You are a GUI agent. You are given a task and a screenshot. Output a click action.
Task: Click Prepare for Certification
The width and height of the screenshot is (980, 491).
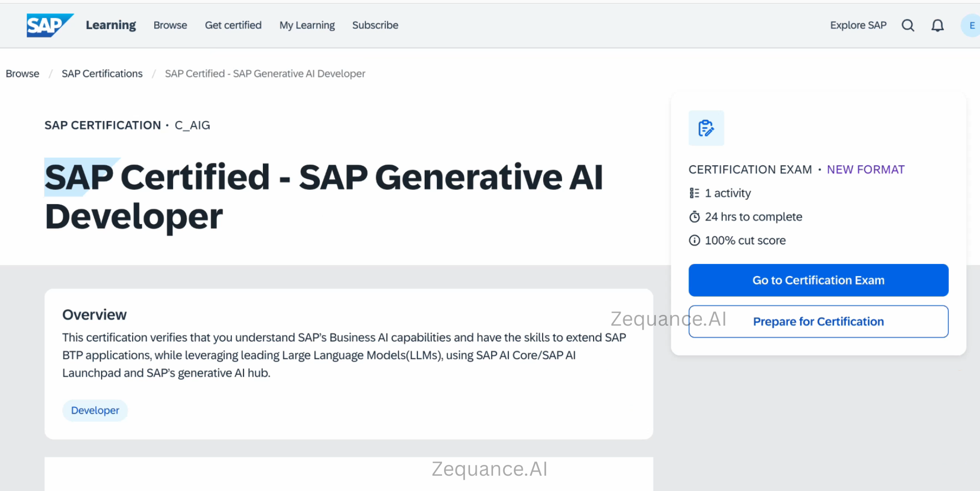click(x=818, y=321)
